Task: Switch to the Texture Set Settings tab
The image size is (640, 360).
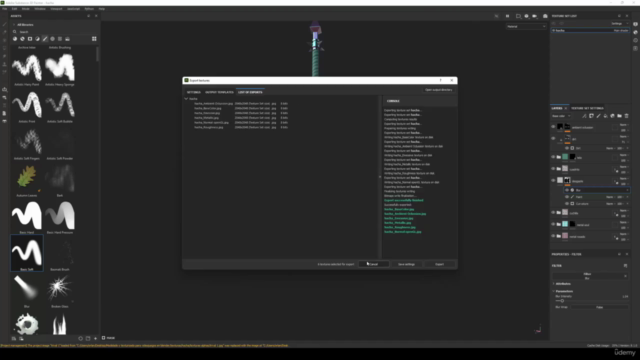Action: tap(587, 108)
